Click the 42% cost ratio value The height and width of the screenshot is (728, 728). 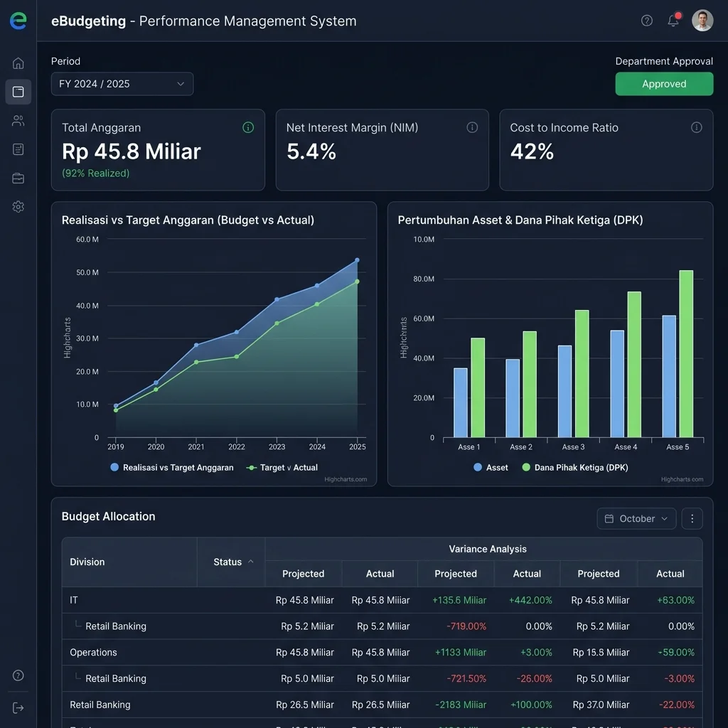(532, 151)
